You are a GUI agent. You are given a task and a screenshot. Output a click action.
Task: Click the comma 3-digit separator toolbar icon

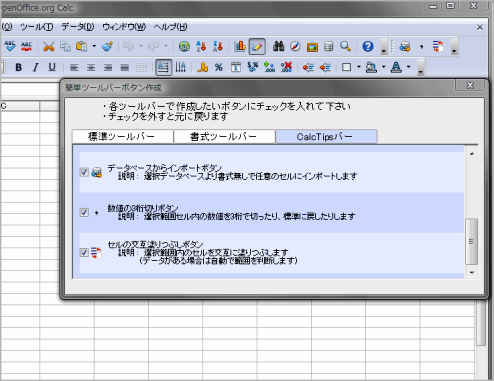click(x=422, y=46)
